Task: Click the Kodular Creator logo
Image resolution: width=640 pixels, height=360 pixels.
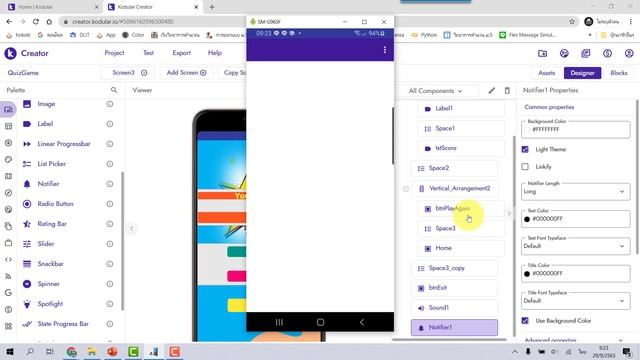Action: 10,53
